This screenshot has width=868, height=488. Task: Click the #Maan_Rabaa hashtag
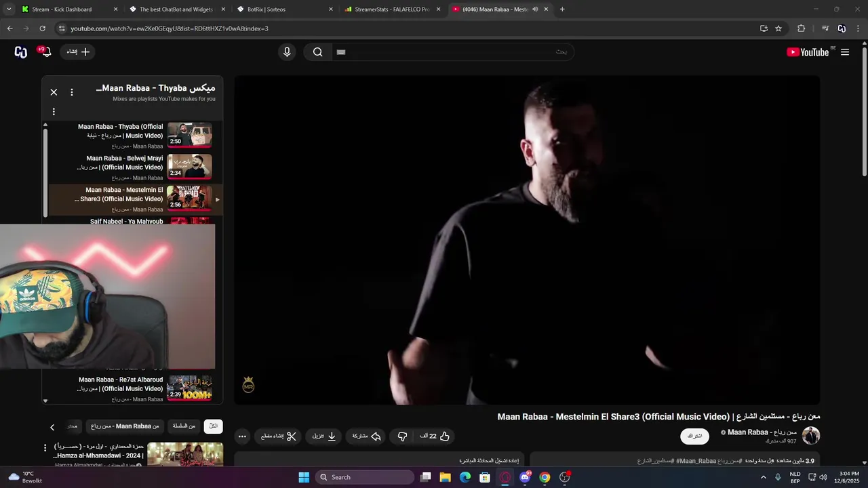[x=697, y=461]
